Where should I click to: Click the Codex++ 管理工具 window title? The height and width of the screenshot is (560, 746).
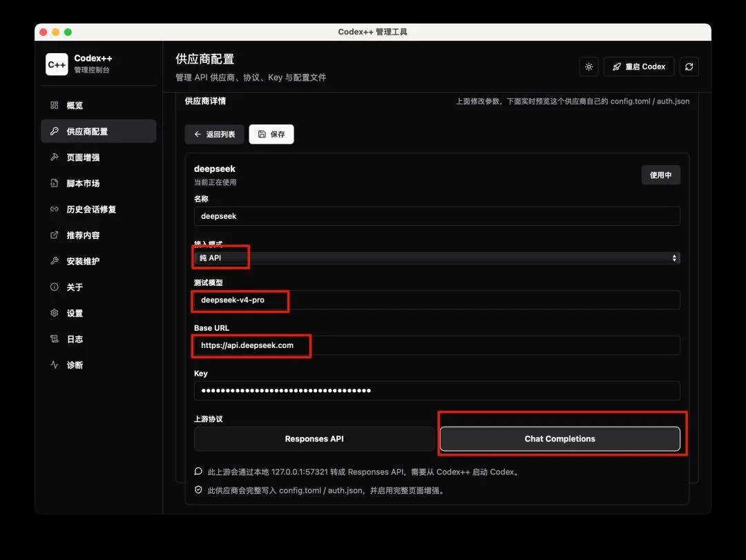[x=372, y=32]
